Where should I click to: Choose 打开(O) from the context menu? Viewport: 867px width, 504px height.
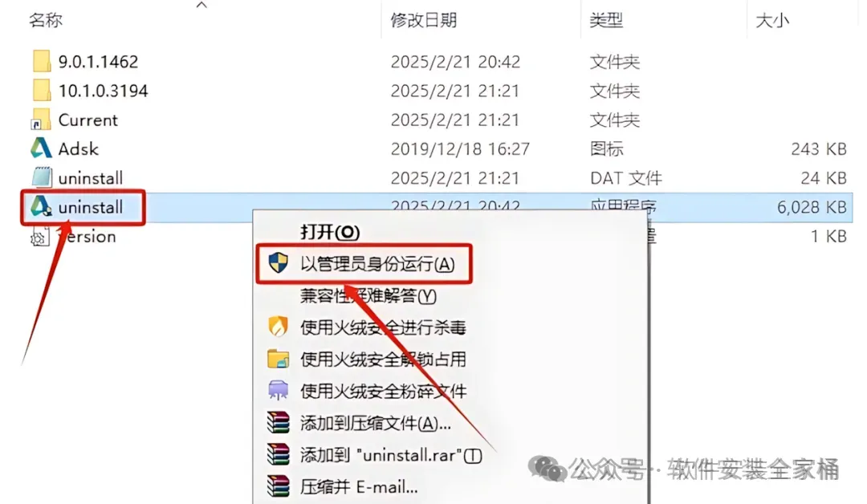(x=330, y=232)
